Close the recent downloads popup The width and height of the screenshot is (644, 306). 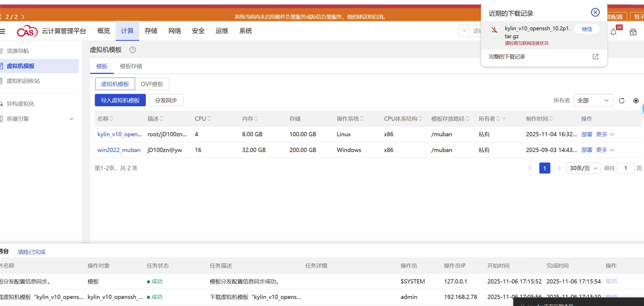tap(595, 12)
